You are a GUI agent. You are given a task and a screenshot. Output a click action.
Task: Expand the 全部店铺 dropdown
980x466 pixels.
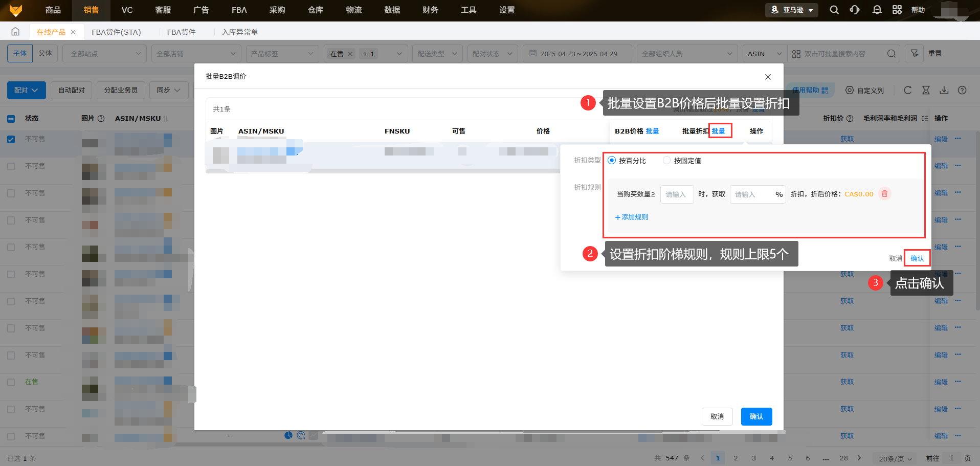(196, 54)
